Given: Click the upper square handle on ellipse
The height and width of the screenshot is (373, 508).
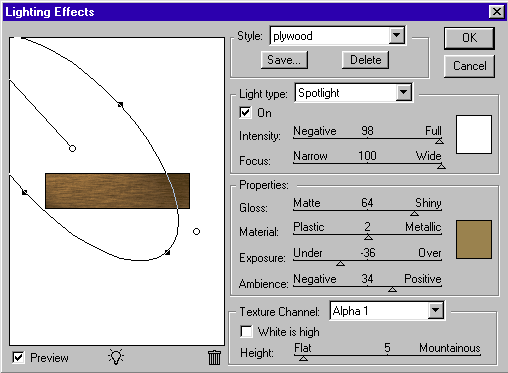Looking at the screenshot, I should coord(121,105).
